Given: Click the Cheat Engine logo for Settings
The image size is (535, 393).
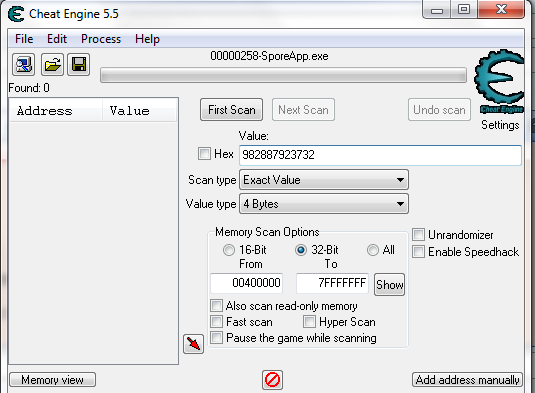Looking at the screenshot, I should coord(500,82).
